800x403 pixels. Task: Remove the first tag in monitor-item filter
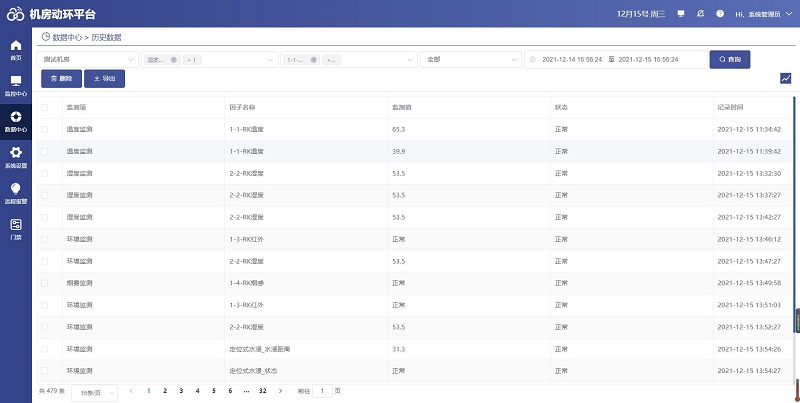click(173, 60)
